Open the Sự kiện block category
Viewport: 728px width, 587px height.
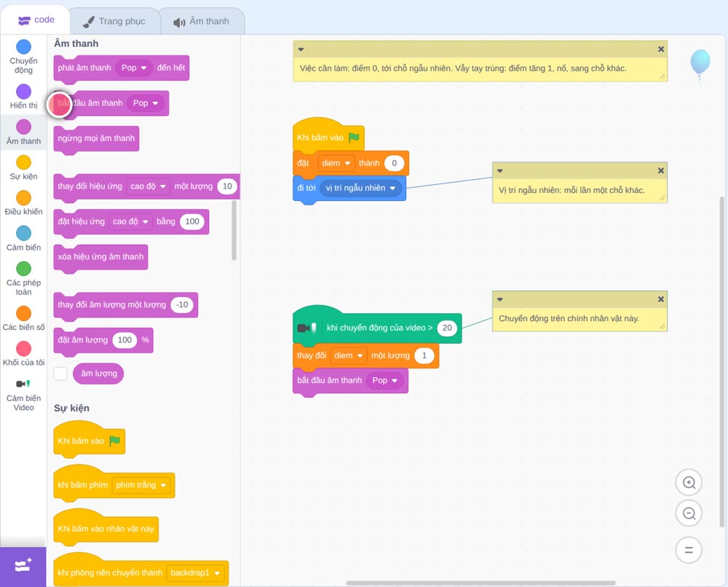pos(23,168)
